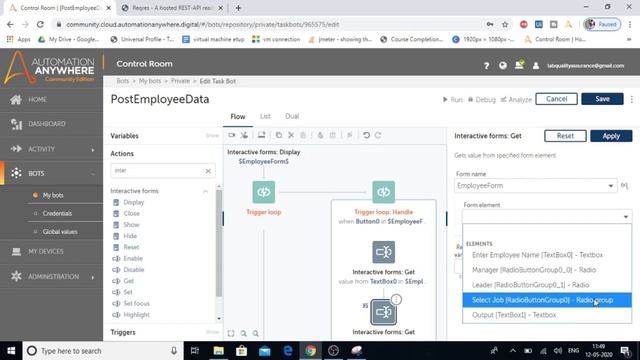Open the device status icon in the header
The width and height of the screenshot is (640, 360).
coord(519,64)
